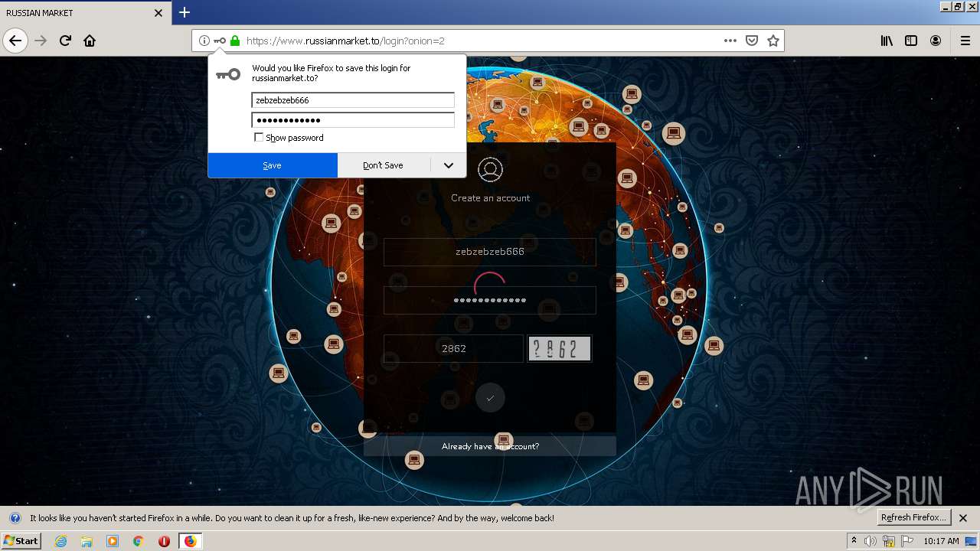980x551 pixels.
Task: Submit the form with the checkmark button
Action: pos(490,398)
